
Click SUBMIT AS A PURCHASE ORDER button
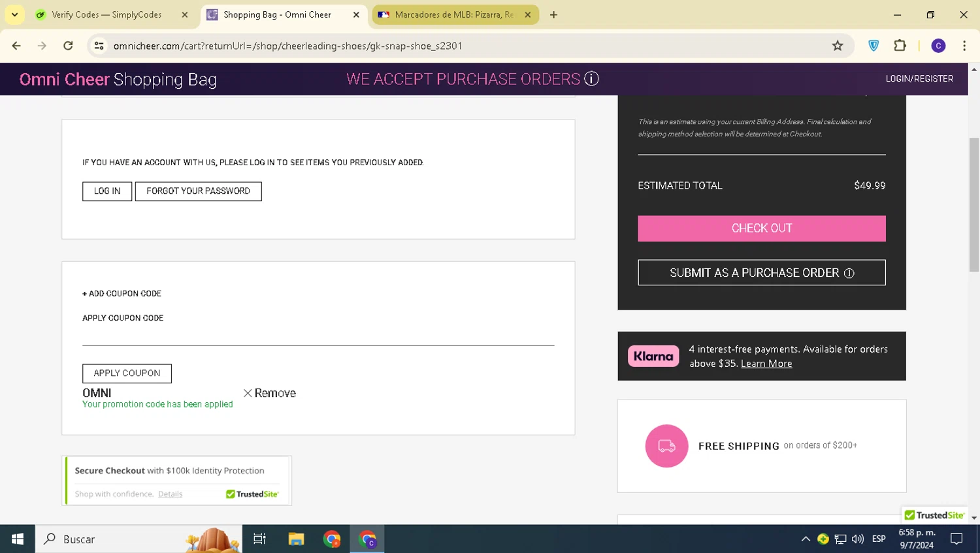[762, 273]
